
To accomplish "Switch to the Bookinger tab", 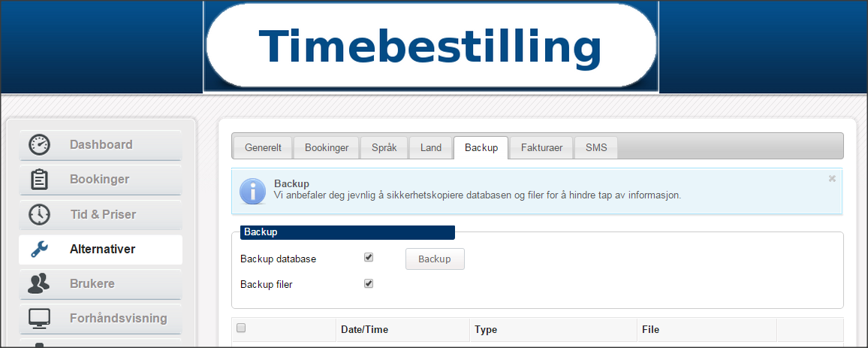I will coord(327,148).
